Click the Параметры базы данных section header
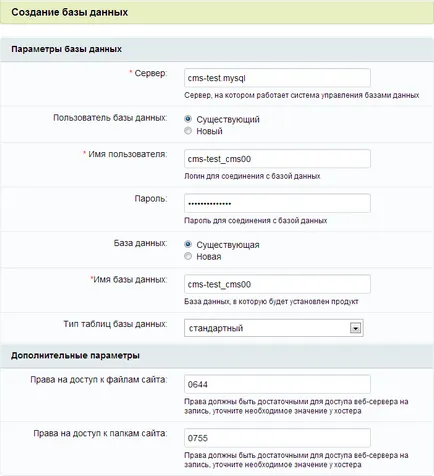The width and height of the screenshot is (434, 476). [217, 49]
